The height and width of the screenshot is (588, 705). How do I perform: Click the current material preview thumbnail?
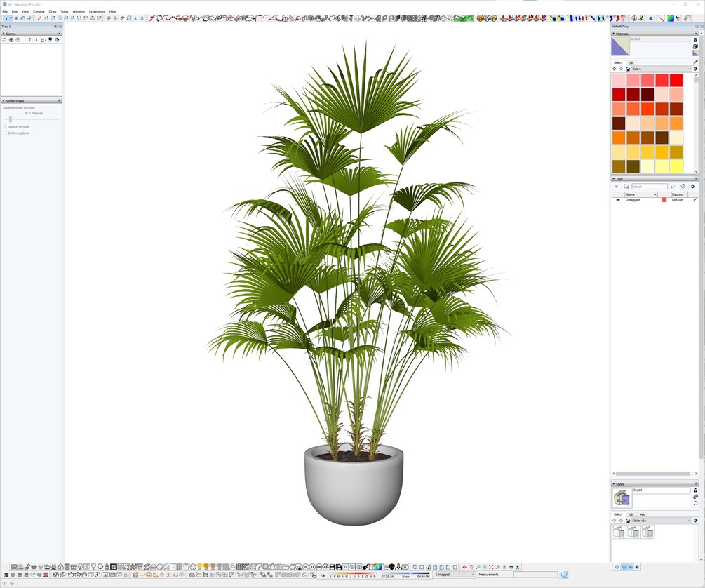[620, 46]
